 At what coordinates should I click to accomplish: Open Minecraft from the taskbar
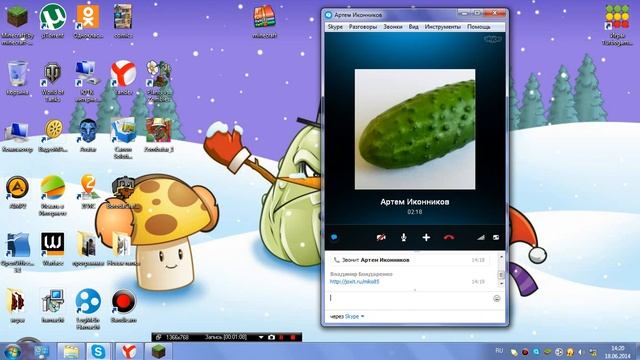[x=158, y=351]
